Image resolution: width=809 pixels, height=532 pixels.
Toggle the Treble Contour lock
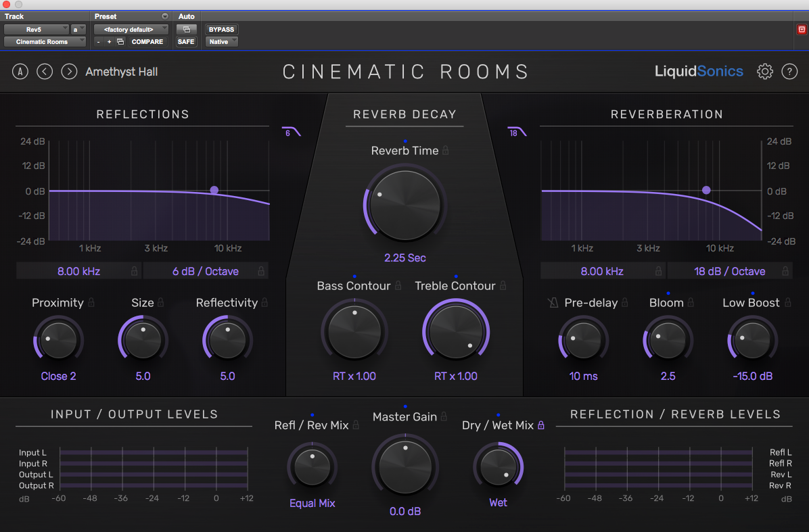click(503, 285)
